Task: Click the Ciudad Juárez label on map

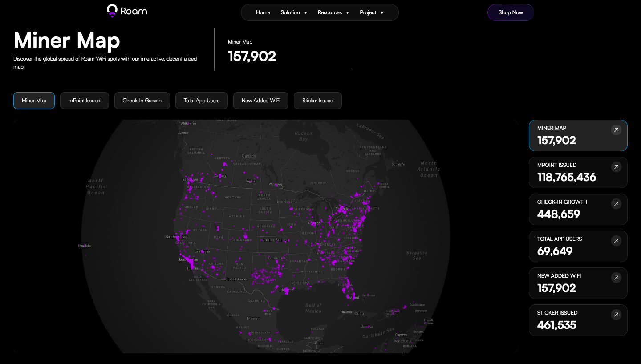Action: tap(236, 279)
